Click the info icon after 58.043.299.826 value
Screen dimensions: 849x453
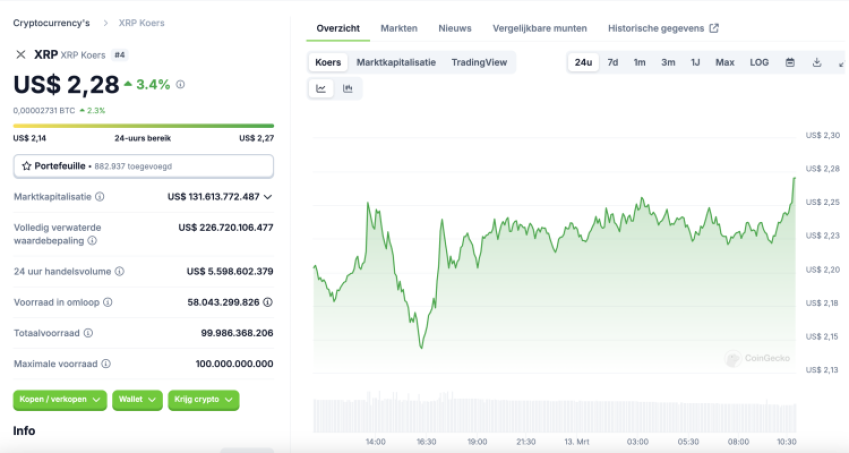(267, 302)
